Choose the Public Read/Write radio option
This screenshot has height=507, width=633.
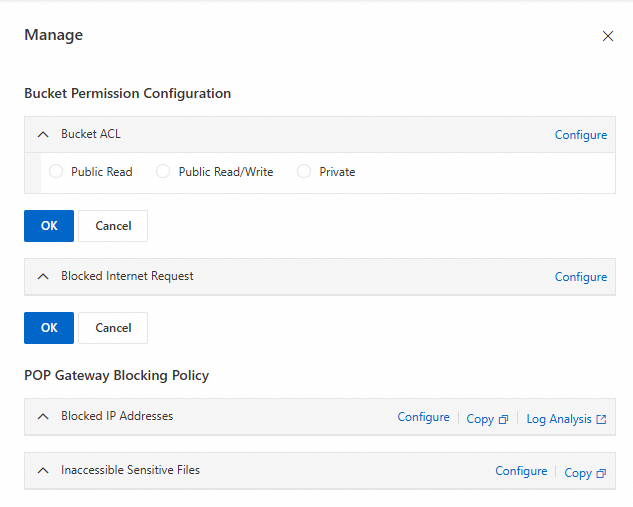pos(163,172)
